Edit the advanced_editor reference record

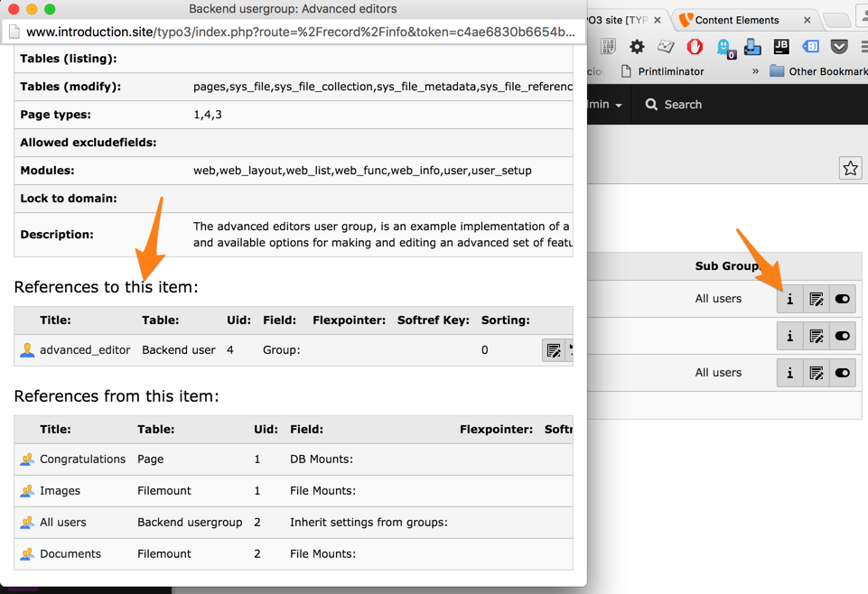tap(553, 350)
